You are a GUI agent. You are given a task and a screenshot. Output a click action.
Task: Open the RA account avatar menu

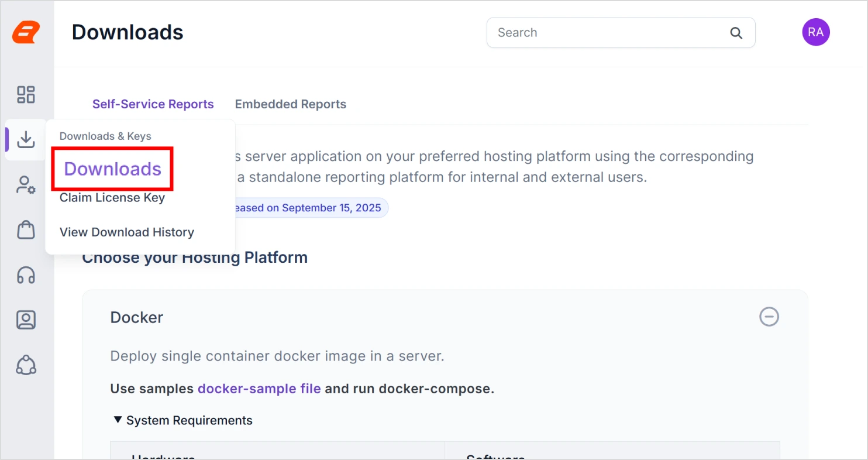point(816,32)
